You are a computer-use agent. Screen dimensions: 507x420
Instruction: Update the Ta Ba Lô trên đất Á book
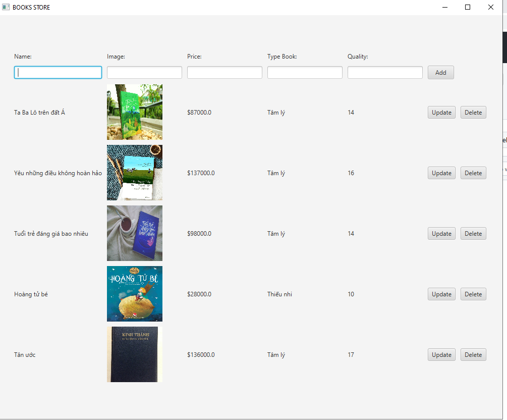pyautogui.click(x=441, y=112)
